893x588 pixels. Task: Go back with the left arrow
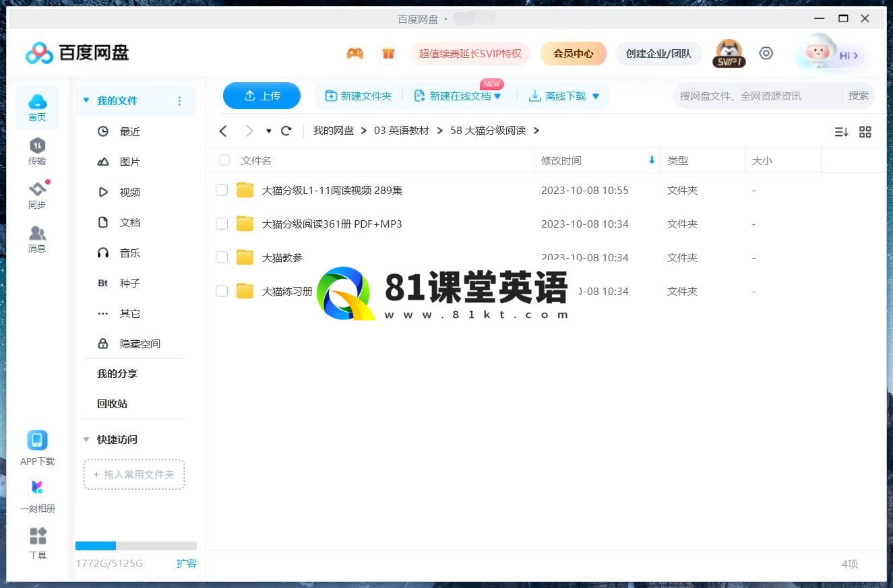[x=224, y=131]
